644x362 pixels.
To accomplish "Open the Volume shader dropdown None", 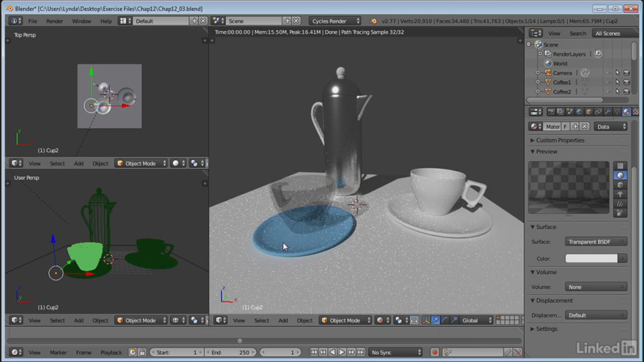I will tap(596, 287).
